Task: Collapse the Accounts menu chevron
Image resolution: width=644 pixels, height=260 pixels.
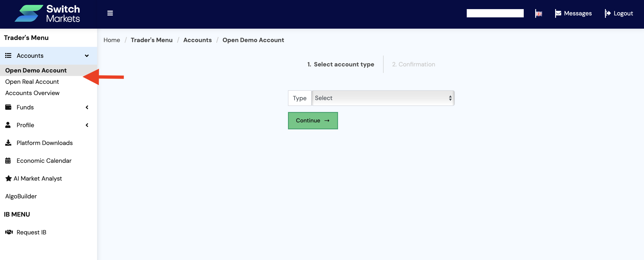Action: coord(87,56)
